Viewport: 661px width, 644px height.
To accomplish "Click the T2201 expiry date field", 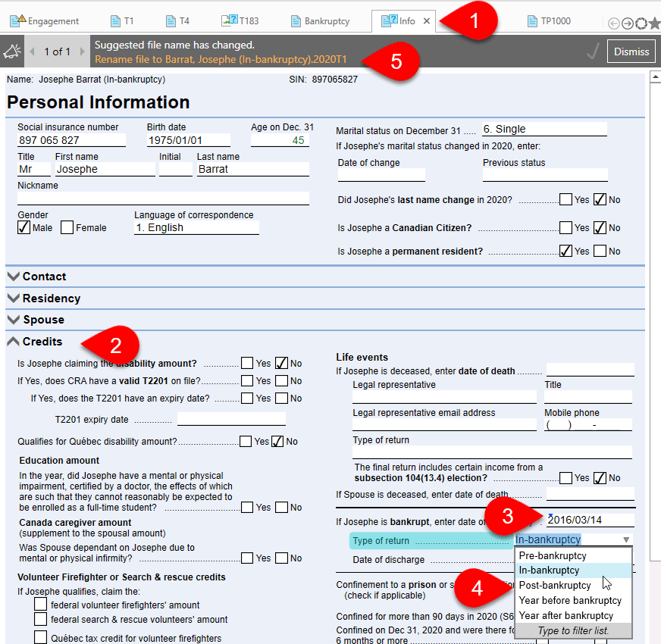I will pyautogui.click(x=231, y=419).
